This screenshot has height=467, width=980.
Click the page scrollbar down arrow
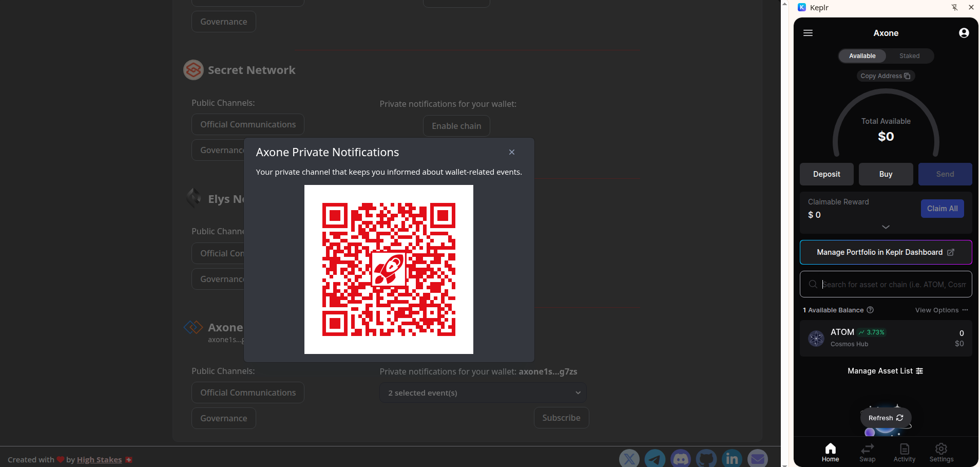(784, 464)
